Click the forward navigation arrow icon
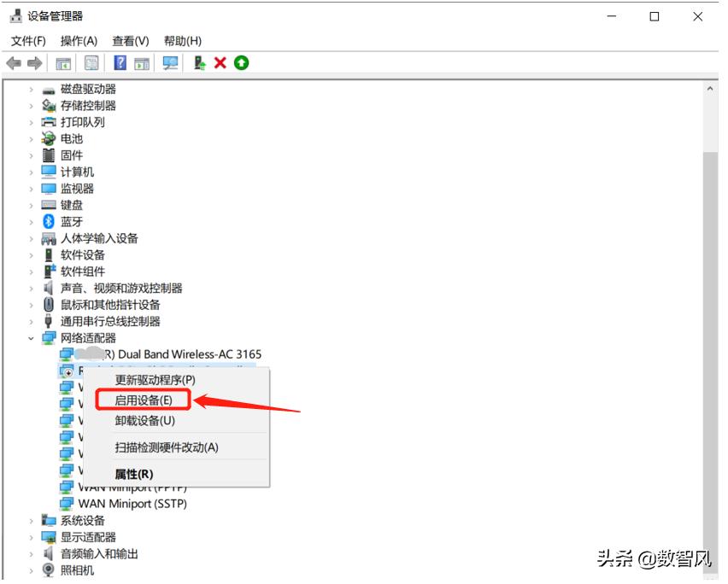 33,62
